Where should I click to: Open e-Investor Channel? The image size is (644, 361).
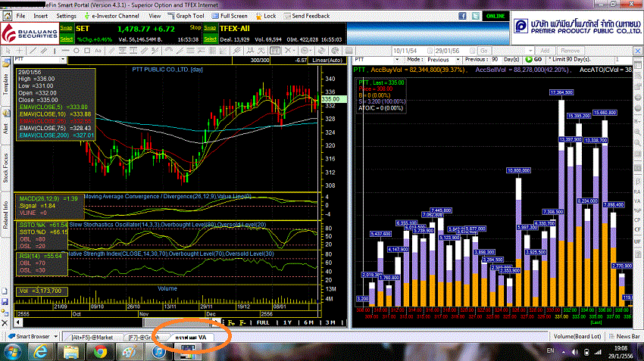pos(111,16)
